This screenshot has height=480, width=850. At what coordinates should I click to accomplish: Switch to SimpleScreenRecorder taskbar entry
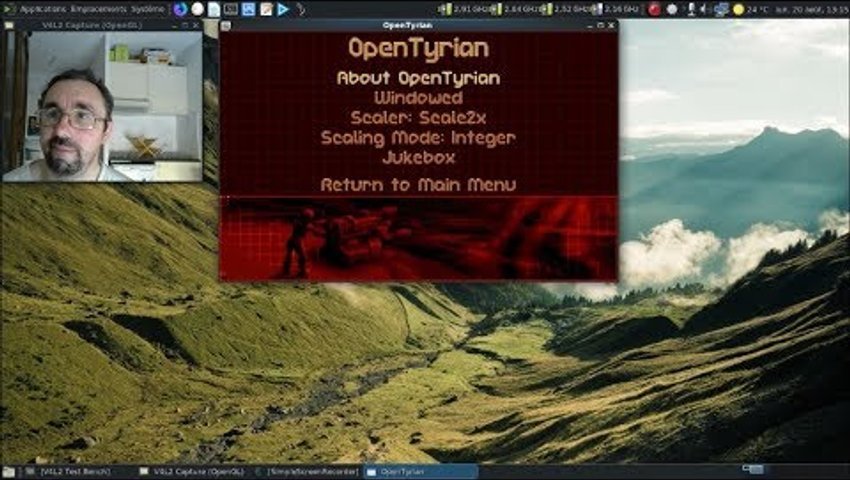[x=307, y=472]
